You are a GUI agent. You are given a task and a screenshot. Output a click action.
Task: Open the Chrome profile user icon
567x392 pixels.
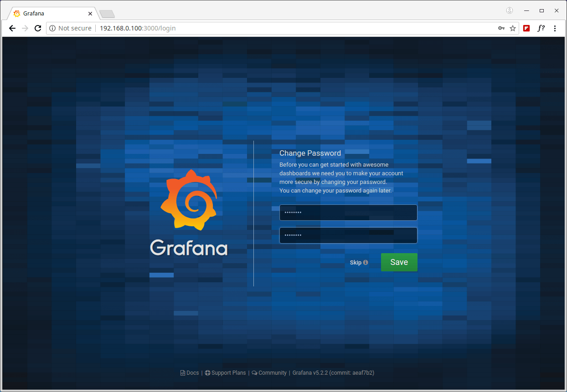point(510,10)
